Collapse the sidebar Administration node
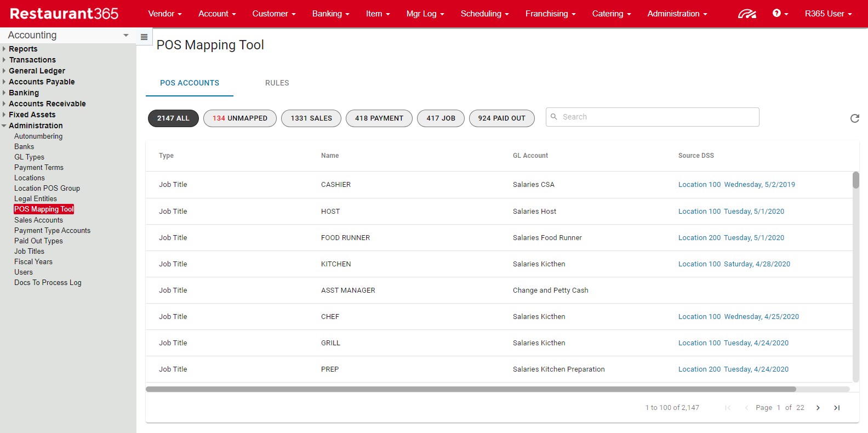This screenshot has width=868, height=433. [x=4, y=126]
